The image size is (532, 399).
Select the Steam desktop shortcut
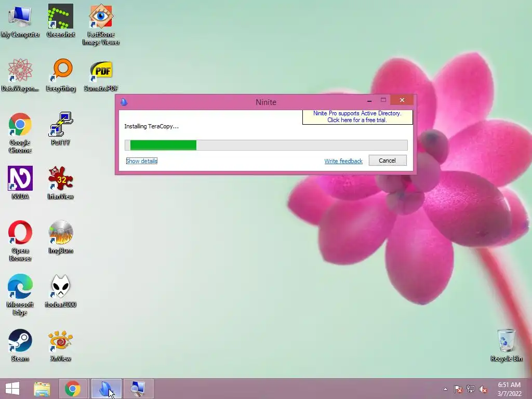20,345
